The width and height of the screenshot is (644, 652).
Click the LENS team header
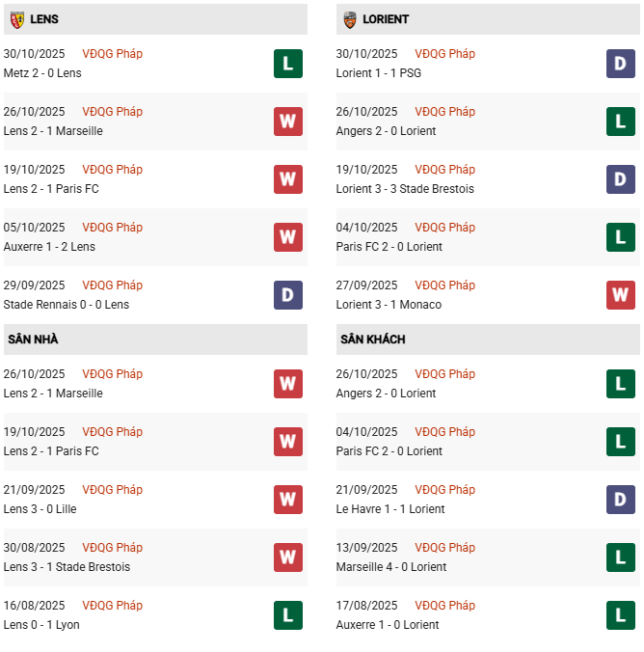(44, 19)
